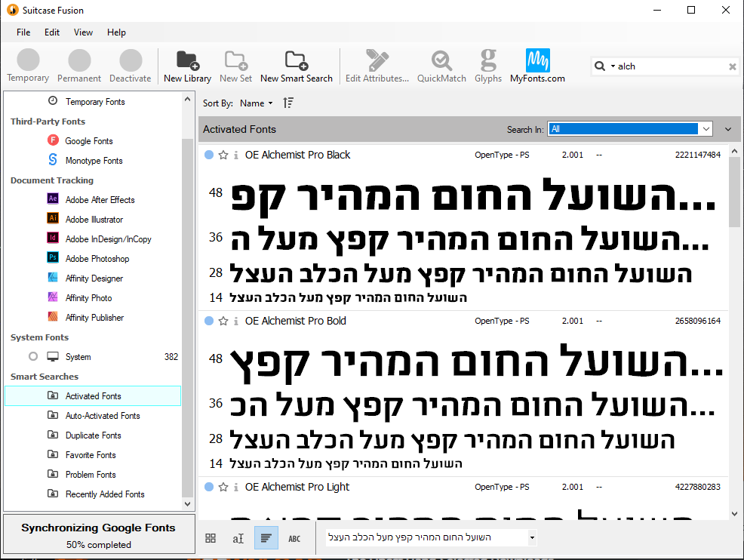
Task: Open the Sort By Name dropdown
Action: pyautogui.click(x=257, y=103)
